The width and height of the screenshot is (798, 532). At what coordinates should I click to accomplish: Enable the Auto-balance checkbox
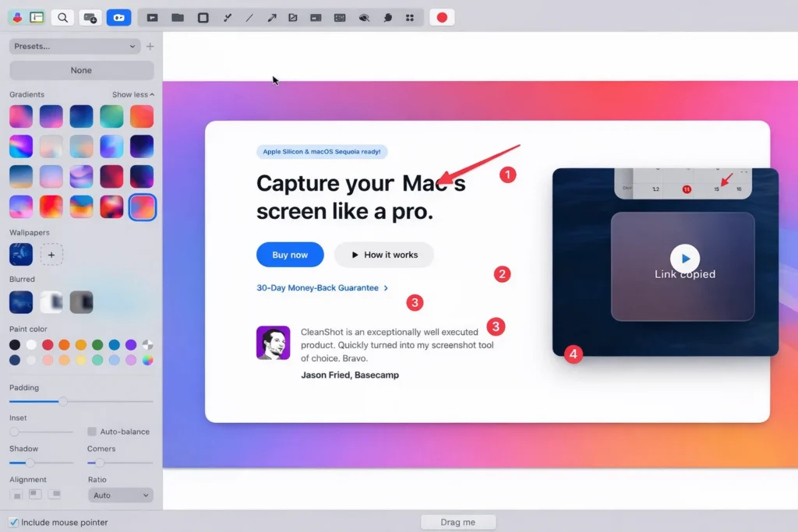pyautogui.click(x=92, y=432)
